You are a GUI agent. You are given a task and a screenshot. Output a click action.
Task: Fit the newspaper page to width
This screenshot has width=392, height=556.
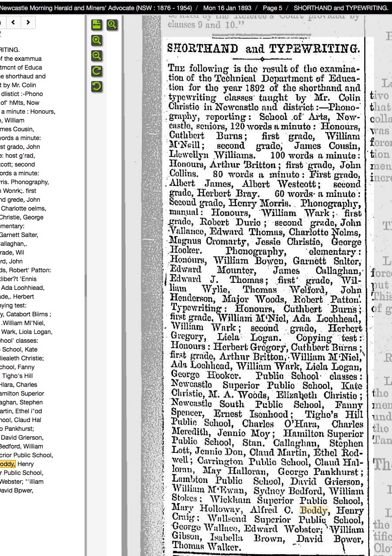(97, 25)
